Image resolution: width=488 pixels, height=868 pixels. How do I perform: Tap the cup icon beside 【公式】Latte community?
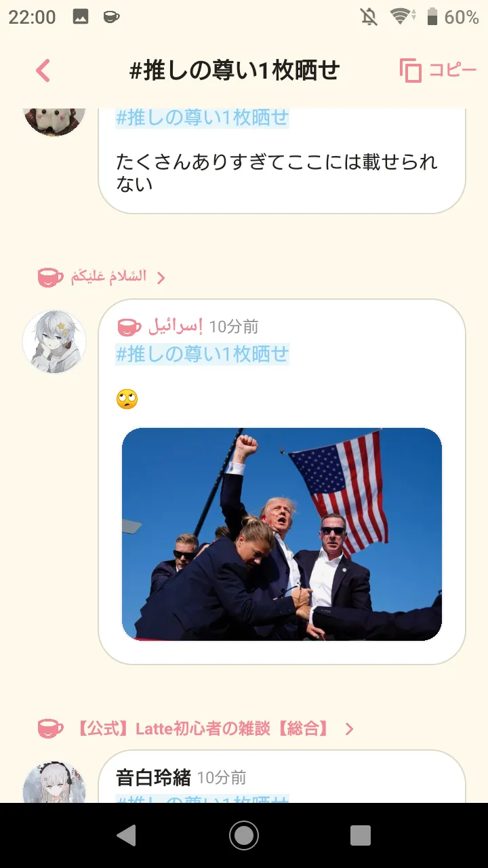click(x=50, y=729)
